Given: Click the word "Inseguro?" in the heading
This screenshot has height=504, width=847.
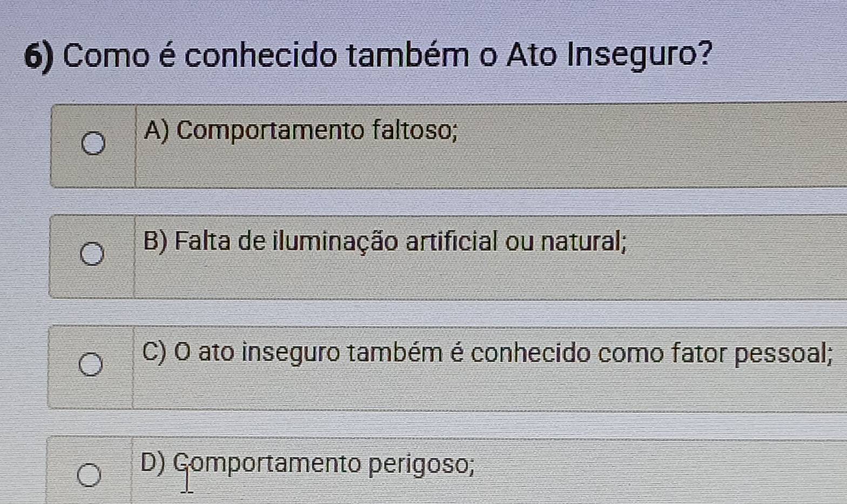Looking at the screenshot, I should tap(638, 56).
